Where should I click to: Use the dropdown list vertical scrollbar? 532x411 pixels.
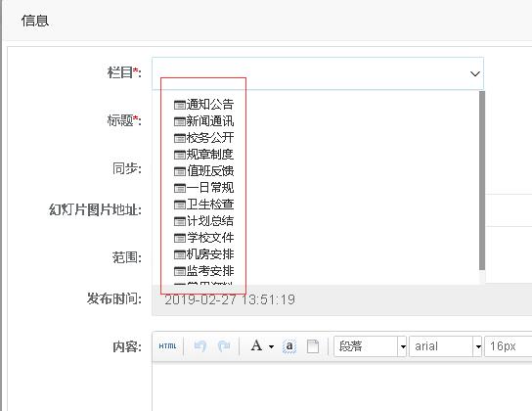482,181
